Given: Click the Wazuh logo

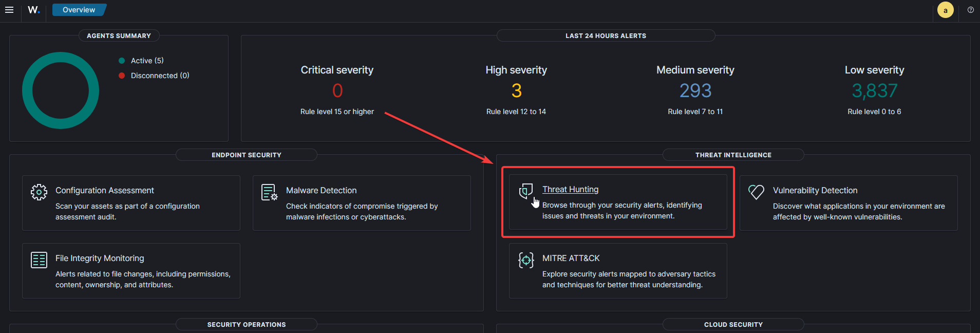Looking at the screenshot, I should click(33, 9).
